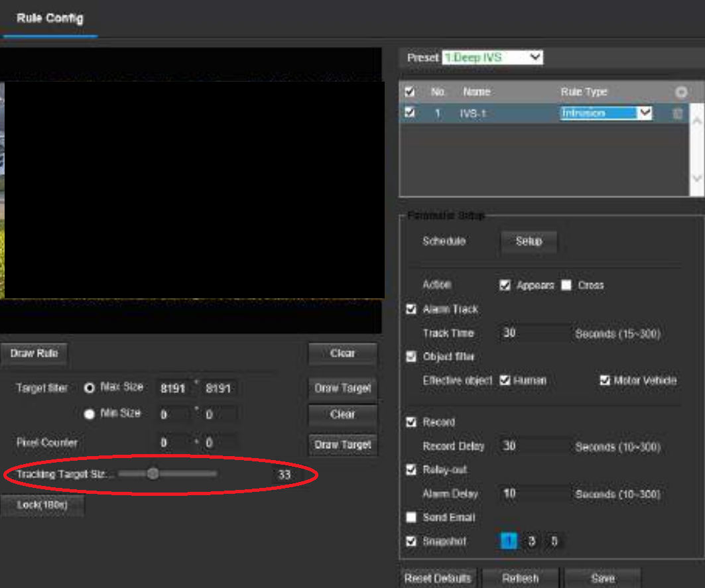Click the Max Size width field
Screen dimensions: 705x588
pyautogui.click(x=174, y=388)
